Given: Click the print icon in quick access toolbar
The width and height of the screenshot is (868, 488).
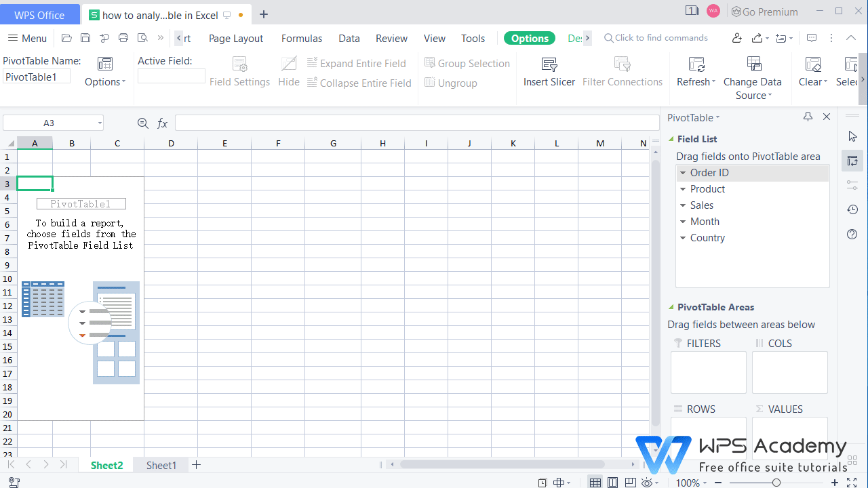Looking at the screenshot, I should point(123,38).
